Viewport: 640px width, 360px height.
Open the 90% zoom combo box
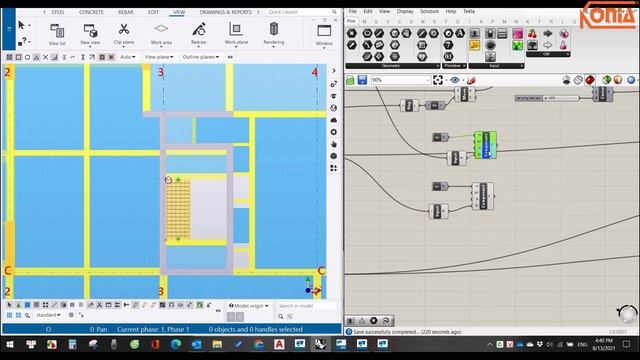[400, 80]
